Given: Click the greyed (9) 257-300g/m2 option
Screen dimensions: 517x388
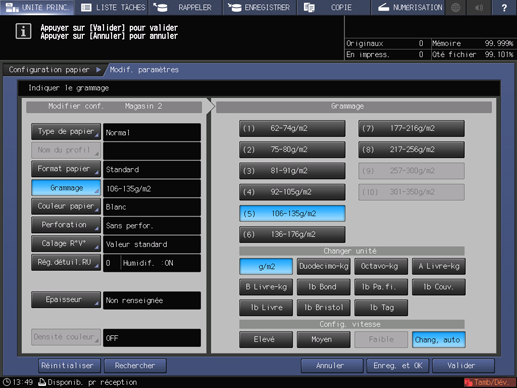Looking at the screenshot, I should (411, 171).
